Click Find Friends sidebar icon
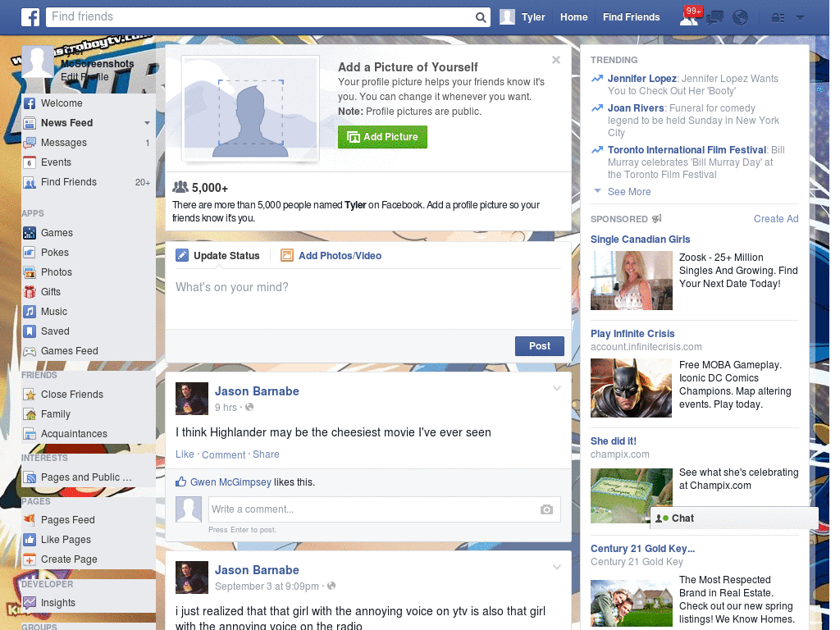 (30, 183)
